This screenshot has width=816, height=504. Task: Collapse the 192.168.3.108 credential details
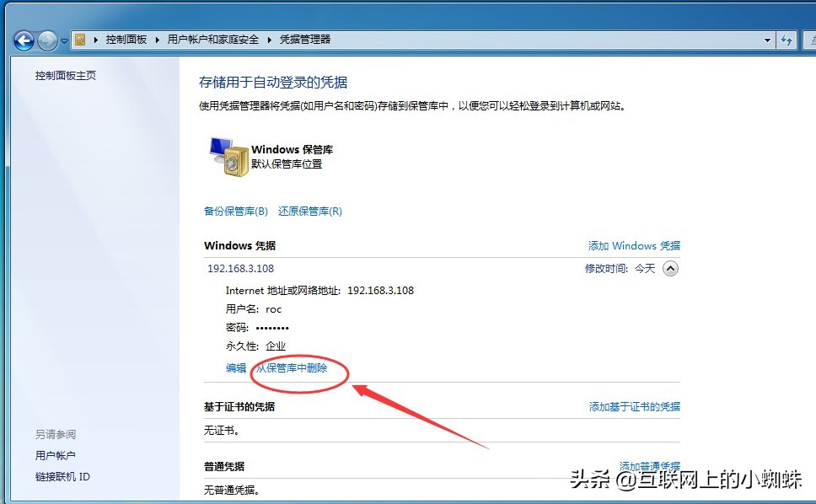(x=672, y=268)
